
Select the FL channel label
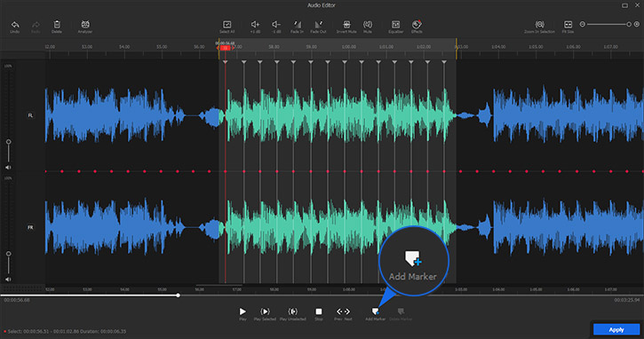pyautogui.click(x=30, y=115)
